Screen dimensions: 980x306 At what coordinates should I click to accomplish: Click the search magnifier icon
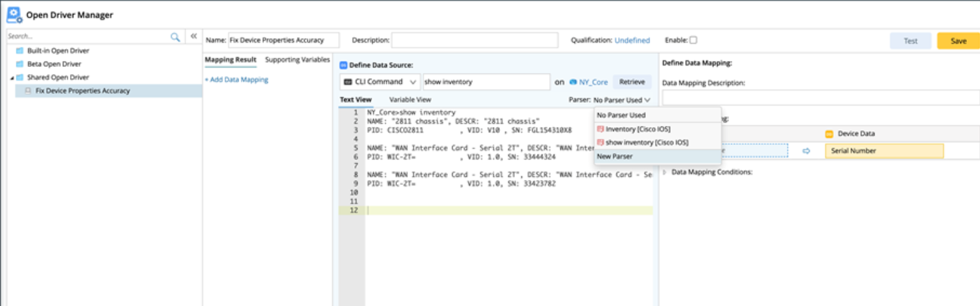175,37
